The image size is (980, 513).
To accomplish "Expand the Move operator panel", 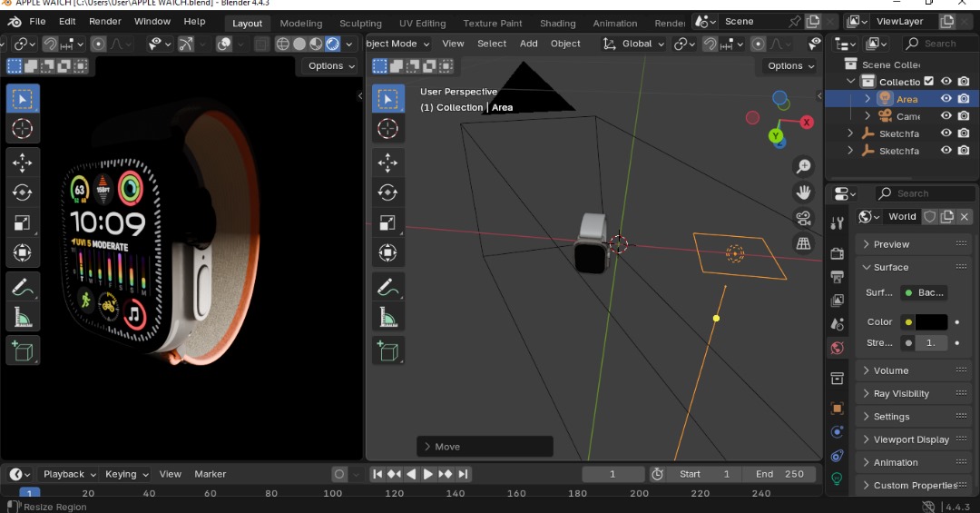I will 485,447.
